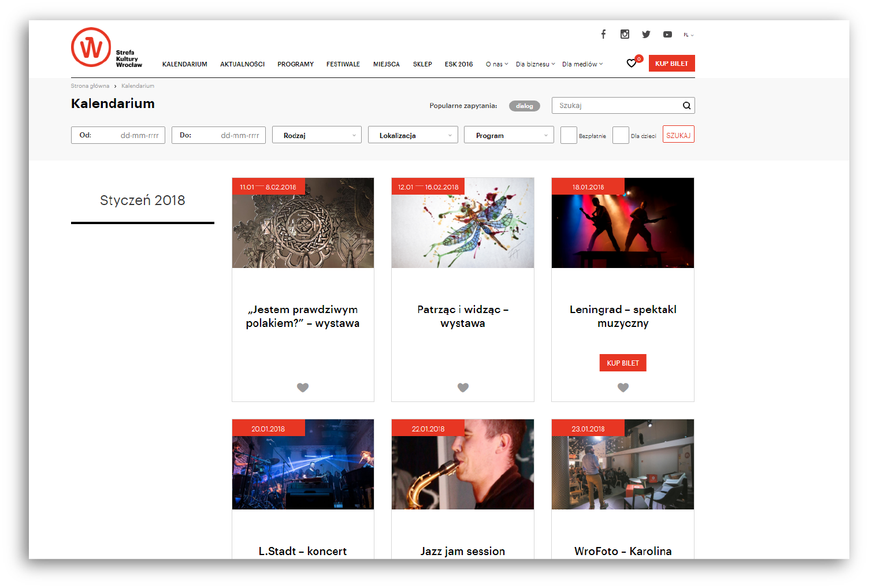
Task: Click the Od: start date field
Action: pyautogui.click(x=118, y=135)
